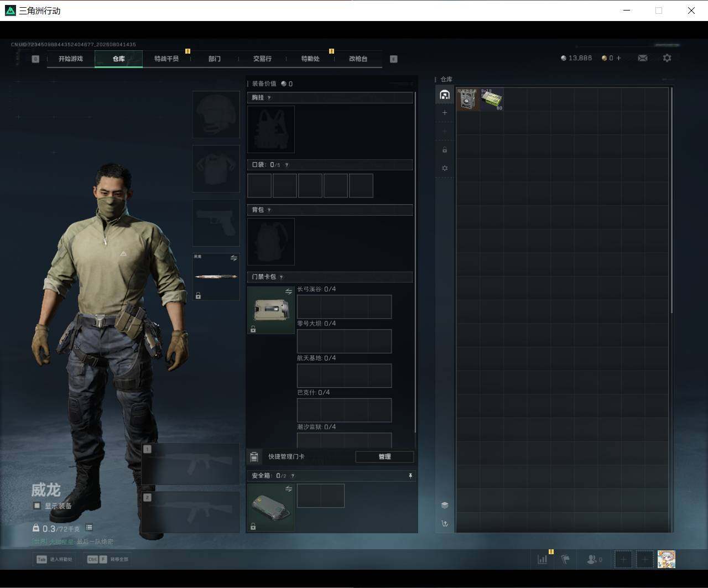Screen dimensions: 708x588
Task: Click the 转移全部 button
Action: [108, 559]
